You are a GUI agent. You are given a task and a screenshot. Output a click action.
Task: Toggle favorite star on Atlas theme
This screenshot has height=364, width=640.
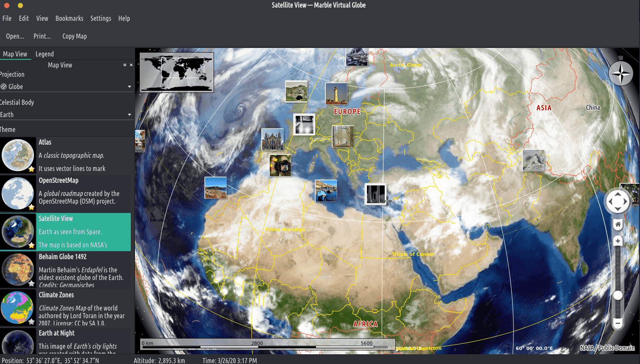31,169
